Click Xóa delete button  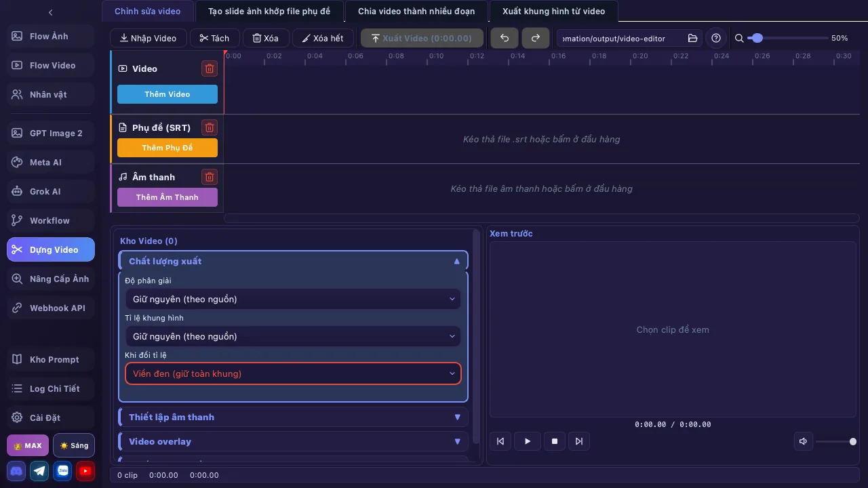pos(266,38)
